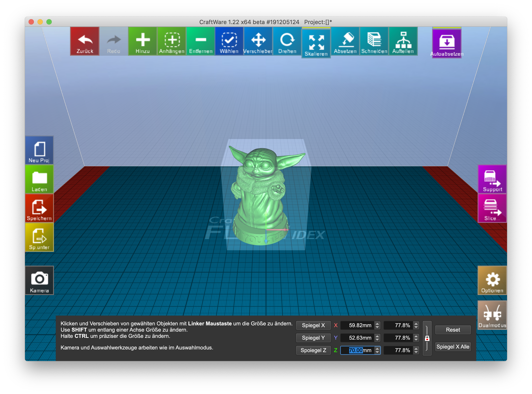
Task: Select the Hinzu add object tool
Action: tap(142, 41)
